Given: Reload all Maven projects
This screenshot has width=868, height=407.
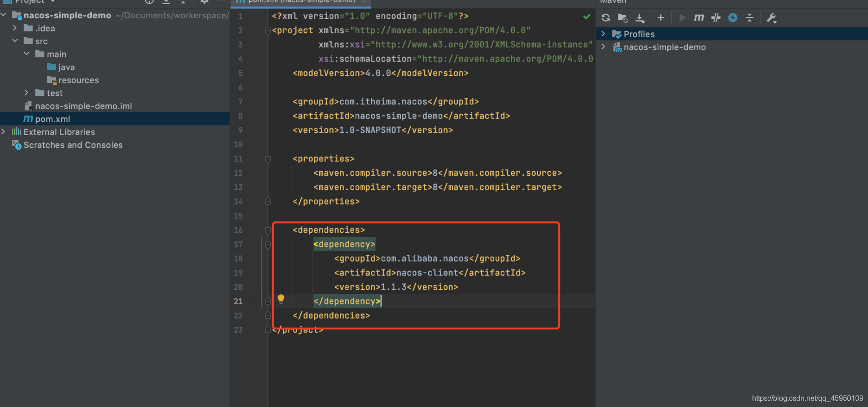Looking at the screenshot, I should 606,18.
